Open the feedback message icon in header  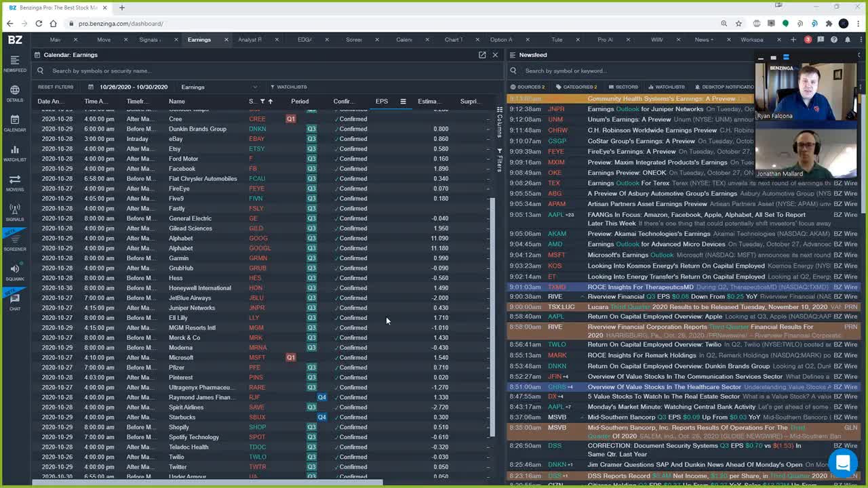coord(821,40)
